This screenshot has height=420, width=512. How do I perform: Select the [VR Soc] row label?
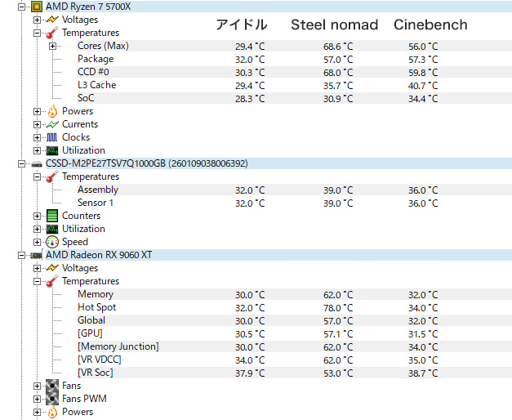[x=96, y=373]
